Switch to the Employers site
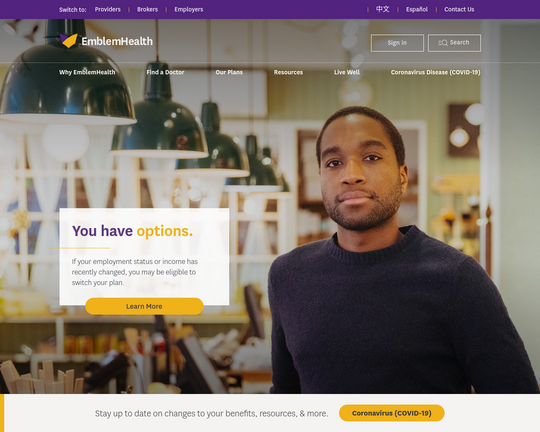The image size is (540, 432). (x=189, y=9)
